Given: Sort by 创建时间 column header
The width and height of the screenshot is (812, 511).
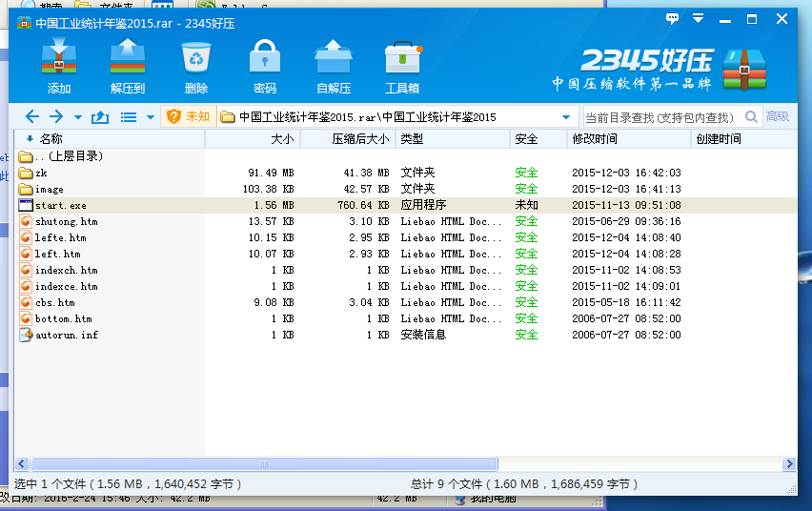Looking at the screenshot, I should click(x=744, y=138).
